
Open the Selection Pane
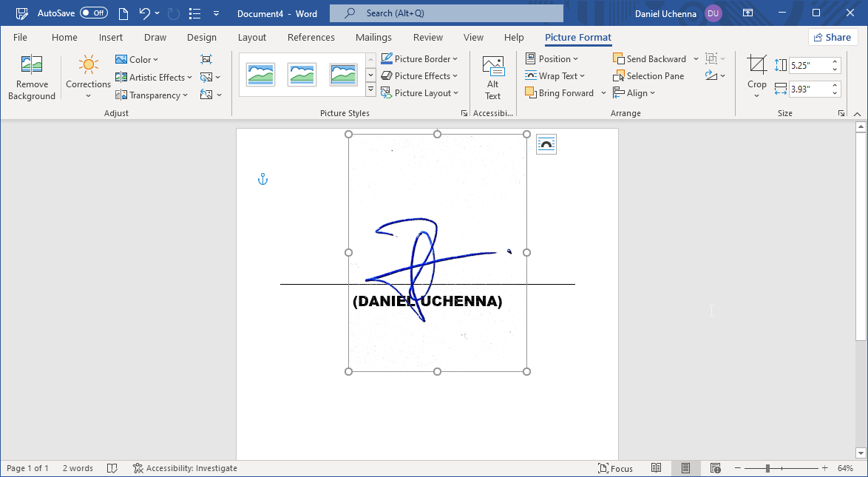[649, 75]
